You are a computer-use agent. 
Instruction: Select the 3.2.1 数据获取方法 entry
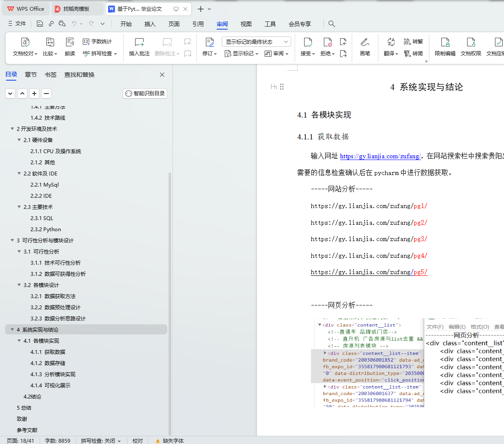pyautogui.click(x=53, y=296)
